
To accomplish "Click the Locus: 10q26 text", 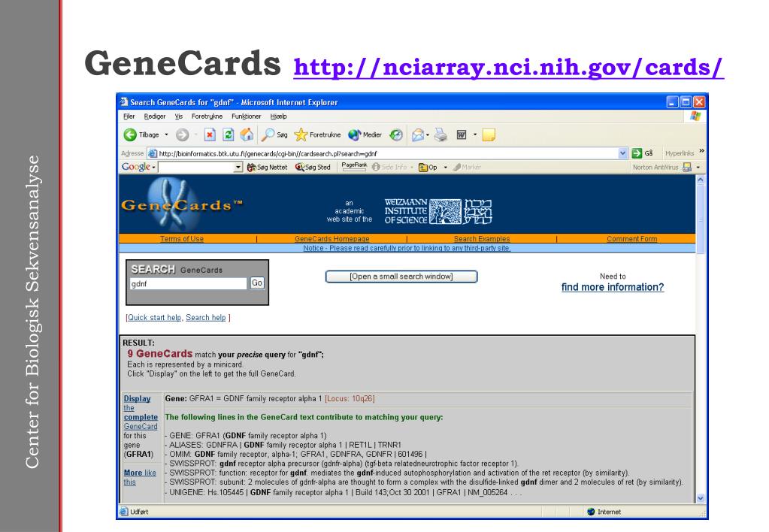I will (350, 399).
